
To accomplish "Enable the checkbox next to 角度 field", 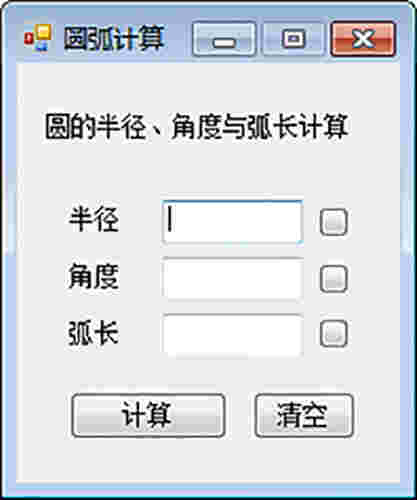I will tap(333, 279).
